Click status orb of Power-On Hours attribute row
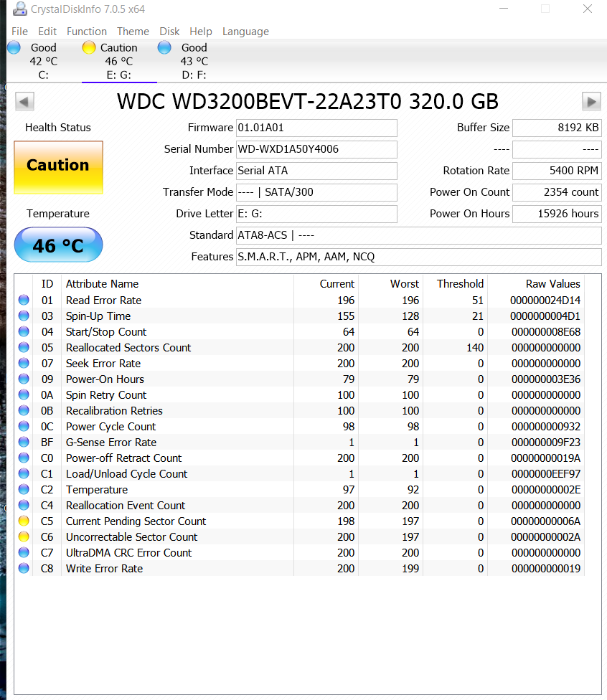This screenshot has height=700, width=607. click(x=24, y=379)
